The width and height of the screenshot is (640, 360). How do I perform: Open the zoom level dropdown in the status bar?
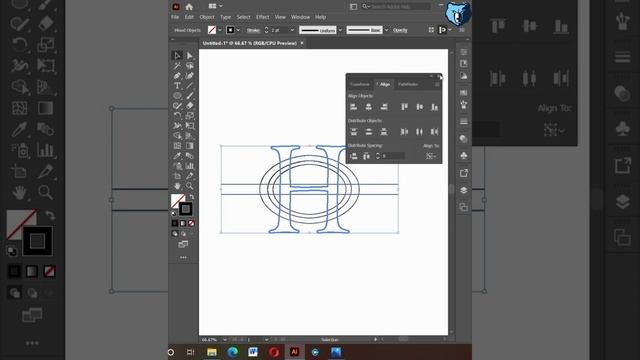[224, 340]
